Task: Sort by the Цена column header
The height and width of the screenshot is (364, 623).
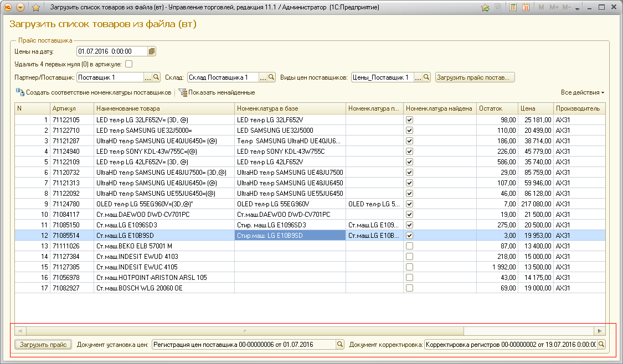Action: click(x=536, y=108)
